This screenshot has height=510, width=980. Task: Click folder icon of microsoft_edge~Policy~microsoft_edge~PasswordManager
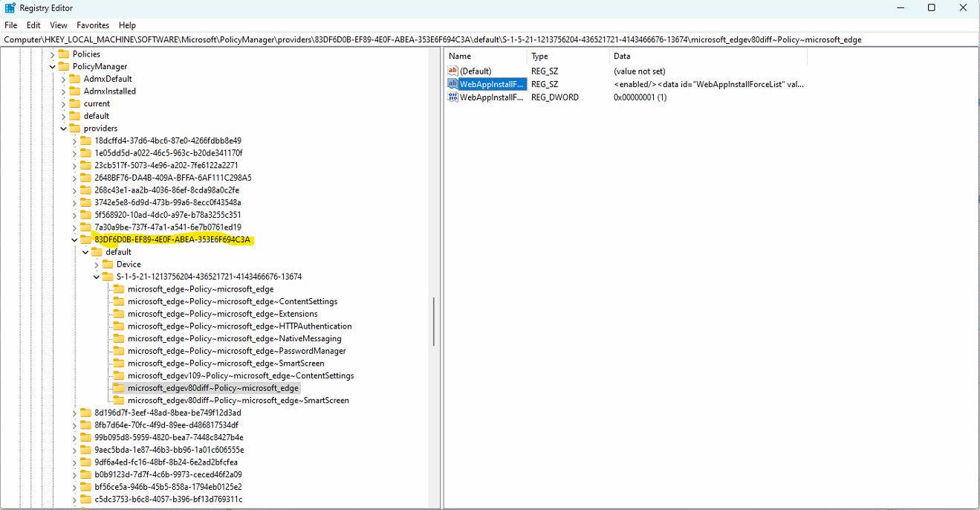(119, 351)
